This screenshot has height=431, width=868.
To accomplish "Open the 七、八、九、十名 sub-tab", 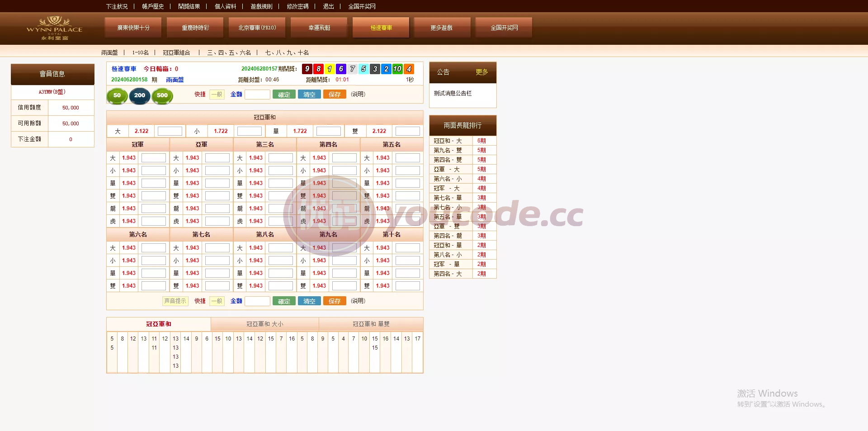I will [x=287, y=53].
